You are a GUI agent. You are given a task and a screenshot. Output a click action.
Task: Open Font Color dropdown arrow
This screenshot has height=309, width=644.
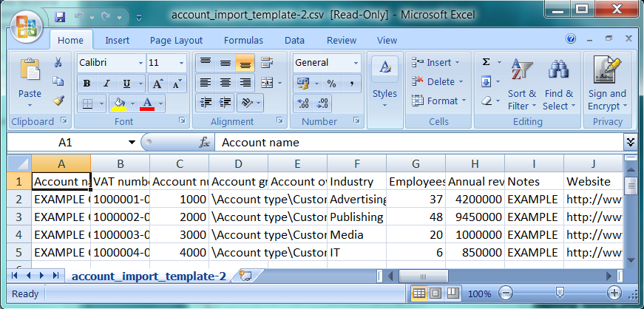[160, 103]
